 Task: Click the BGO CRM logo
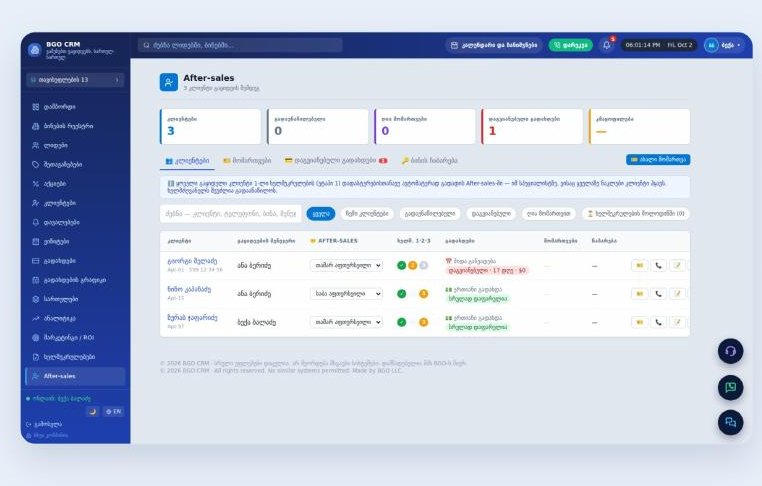35,50
